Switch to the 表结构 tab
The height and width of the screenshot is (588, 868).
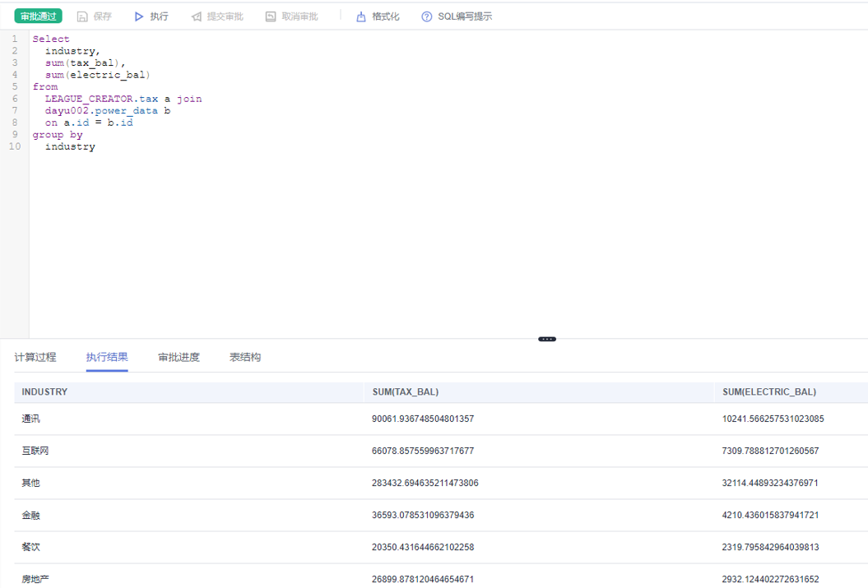(245, 358)
